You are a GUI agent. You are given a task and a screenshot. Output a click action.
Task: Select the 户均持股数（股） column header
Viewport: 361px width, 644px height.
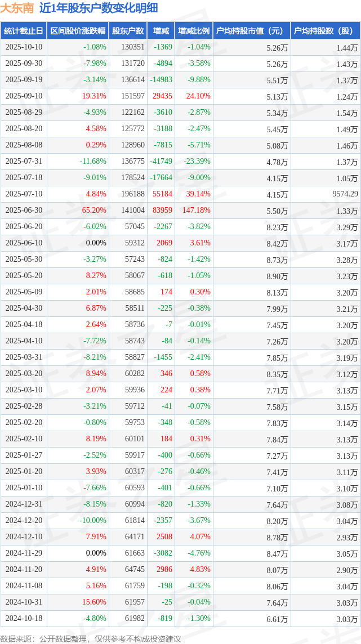point(326,31)
